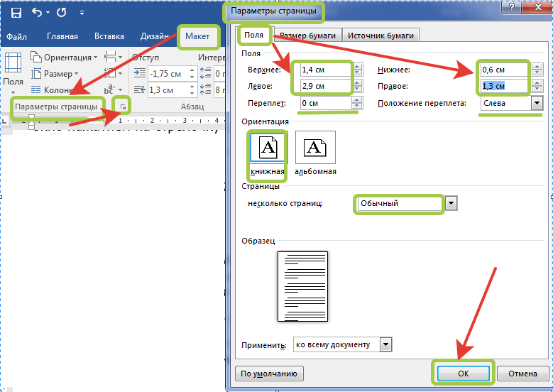
Task: Switch to the Вставка ribbon tab
Action: (109, 36)
